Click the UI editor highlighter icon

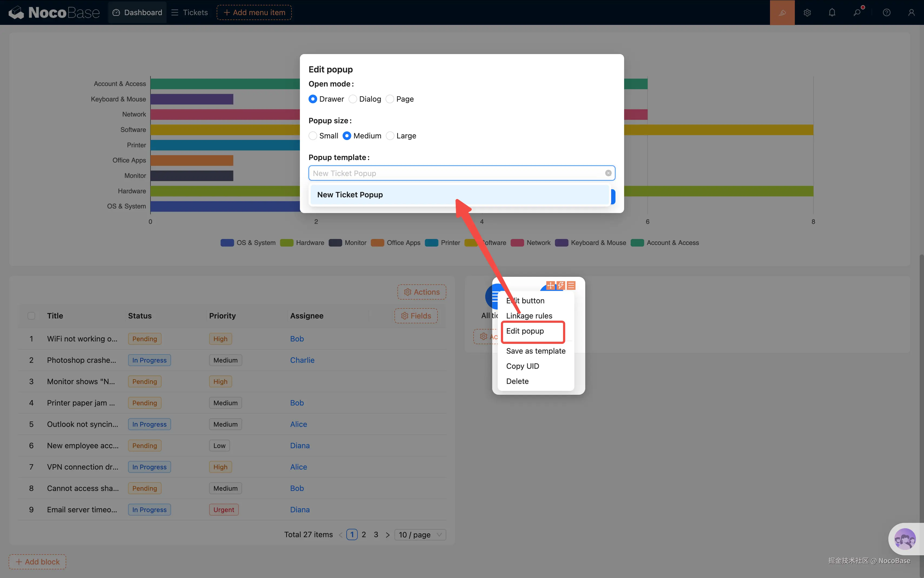point(782,13)
